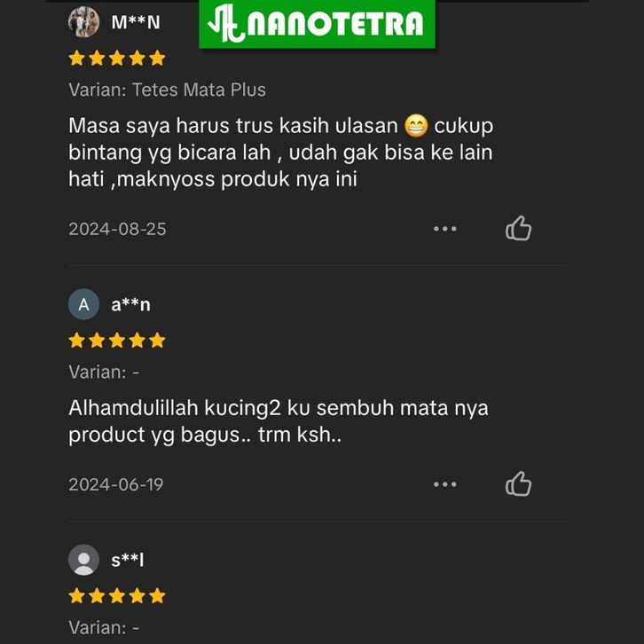This screenshot has height=644, width=644.
Task: Open the a**n username
Action: tap(130, 305)
